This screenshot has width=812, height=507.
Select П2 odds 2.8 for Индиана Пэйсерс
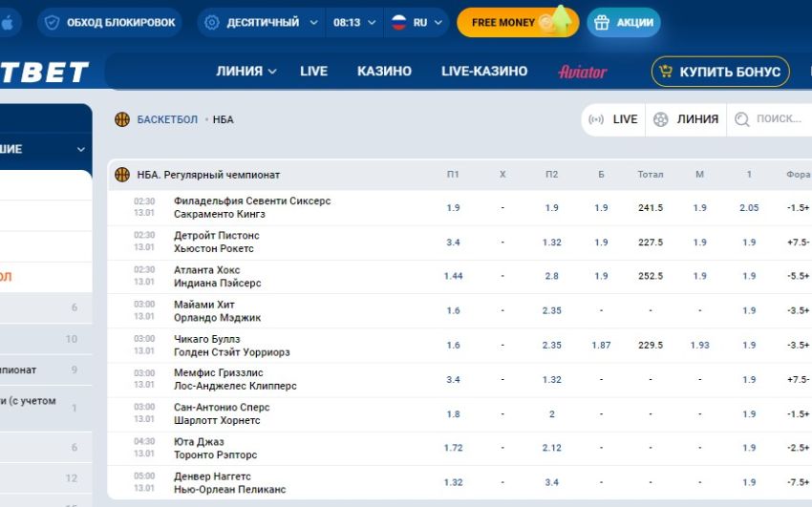pyautogui.click(x=551, y=276)
